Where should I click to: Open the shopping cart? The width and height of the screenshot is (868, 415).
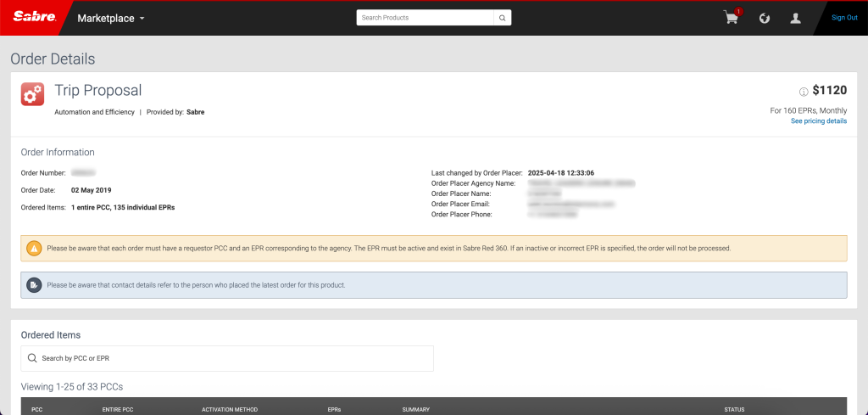click(732, 17)
